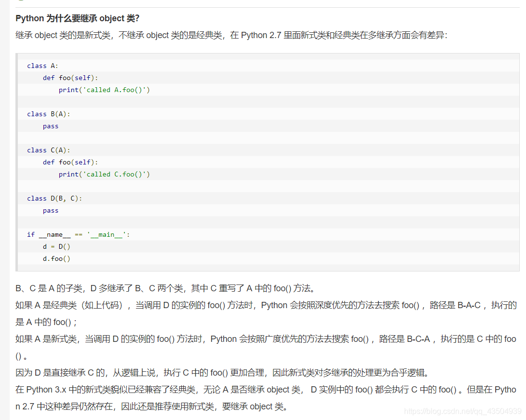This screenshot has height=420, width=526.
Task: Click code line print('called A.foo()')
Action: point(104,90)
